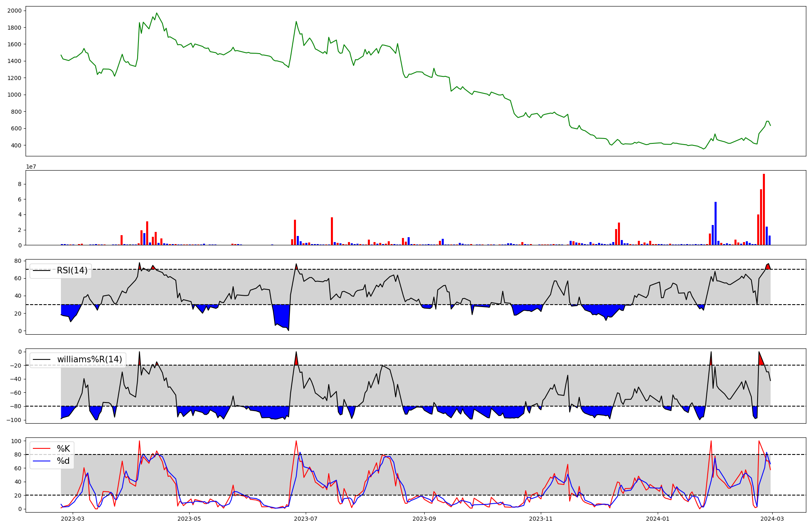Click the williams%R(14) legend label

pos(89,359)
